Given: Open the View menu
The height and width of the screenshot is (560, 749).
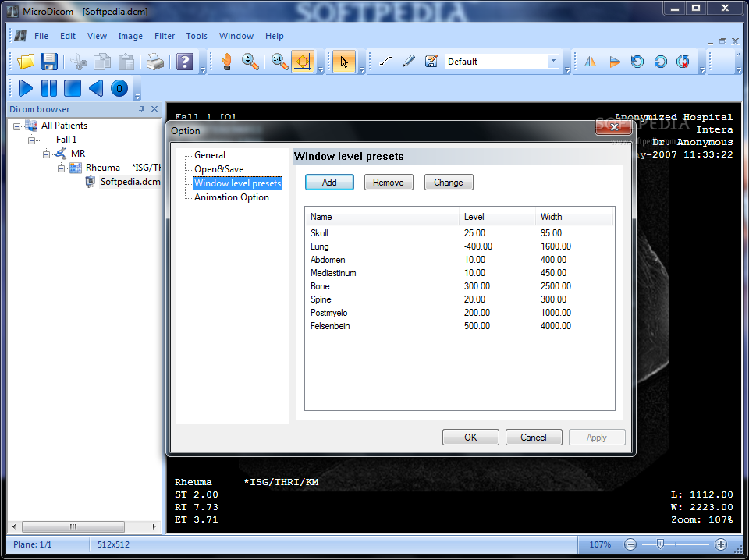Looking at the screenshot, I should coord(97,36).
